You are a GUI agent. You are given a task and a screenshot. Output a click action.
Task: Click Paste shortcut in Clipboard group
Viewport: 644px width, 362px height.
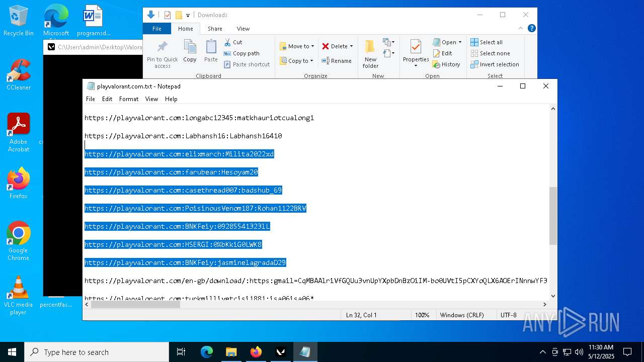click(247, 64)
